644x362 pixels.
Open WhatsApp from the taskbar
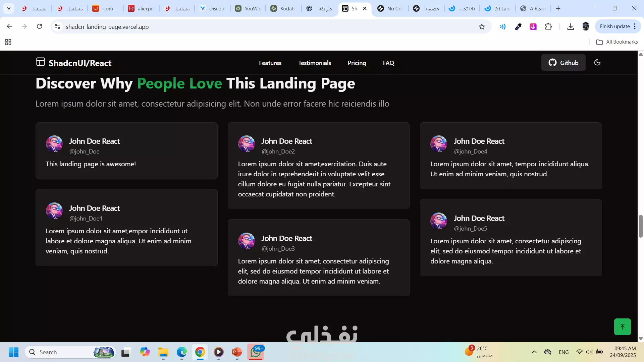point(256,352)
